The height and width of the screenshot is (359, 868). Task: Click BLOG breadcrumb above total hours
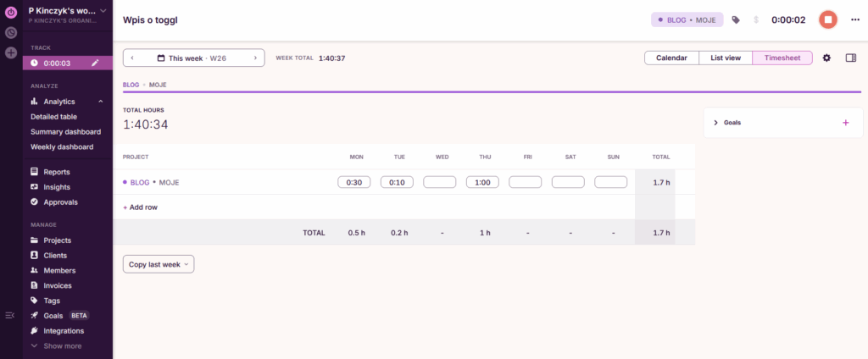131,86
